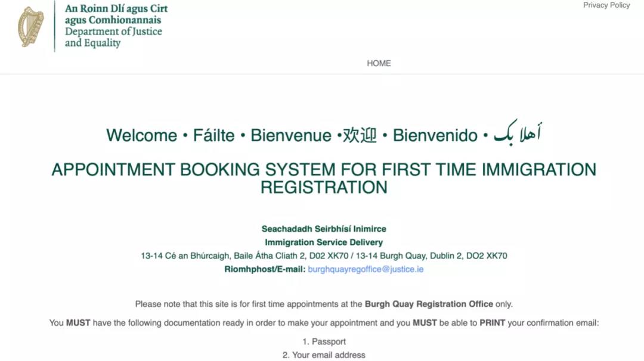Click the 'Department of Justice and Equality' logo text
The height and width of the screenshot is (361, 644).
113,37
